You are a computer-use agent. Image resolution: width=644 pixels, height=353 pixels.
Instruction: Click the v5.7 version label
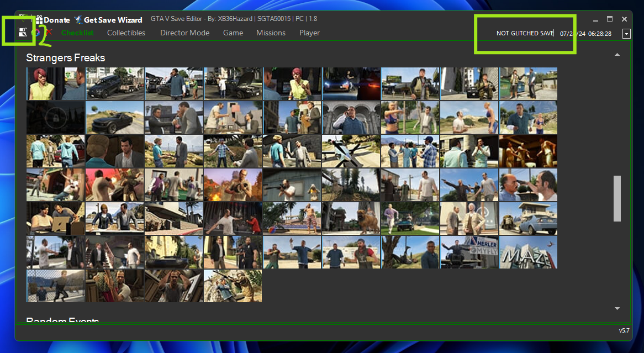click(x=624, y=330)
